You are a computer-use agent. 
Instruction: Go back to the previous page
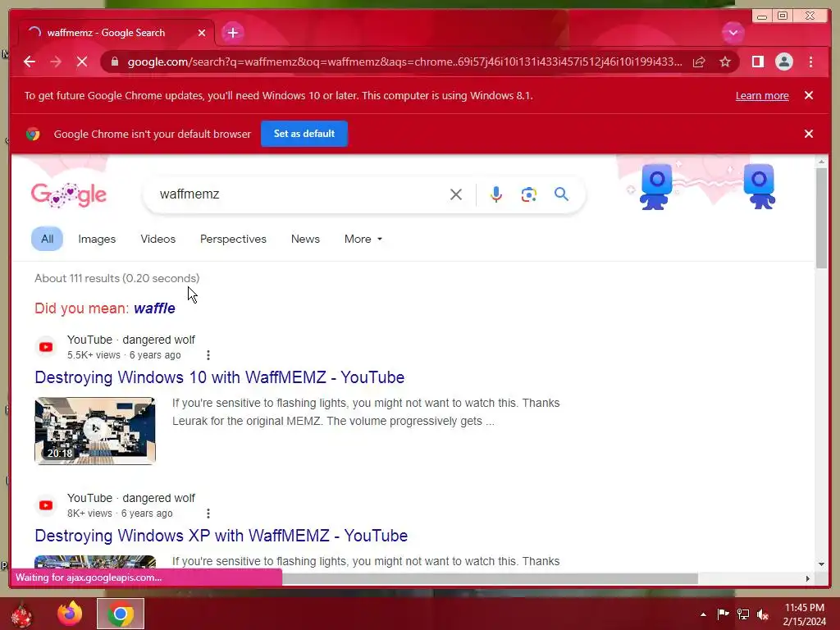click(30, 62)
